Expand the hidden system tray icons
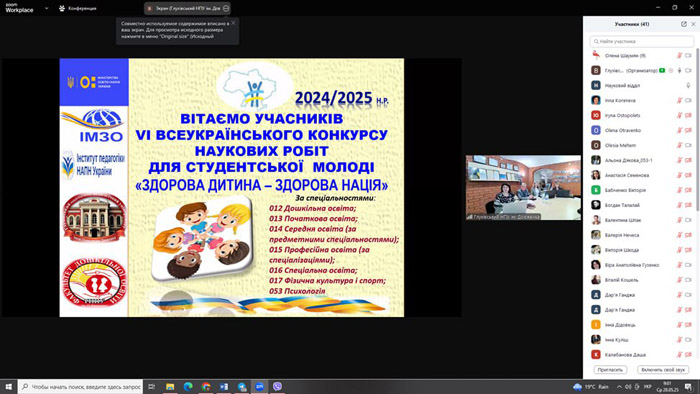Image resolution: width=700 pixels, height=394 pixels. pos(619,386)
